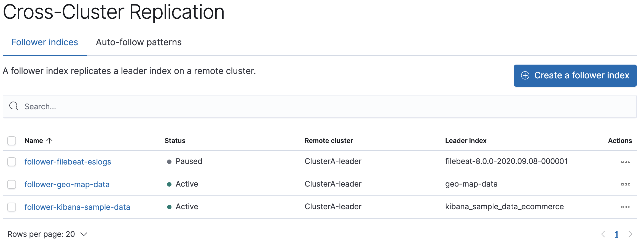Select the follower-kibana-sample-data row checkbox
644x244 pixels.
(11, 207)
